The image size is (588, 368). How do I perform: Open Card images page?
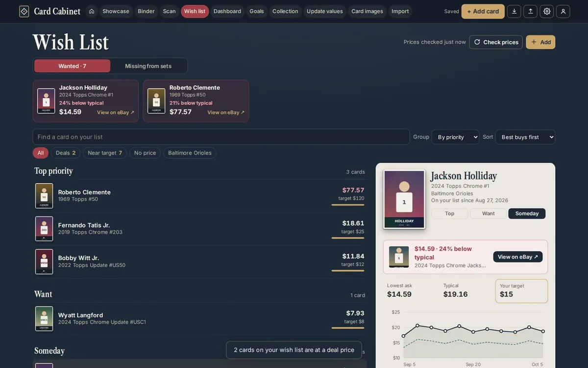tap(367, 11)
